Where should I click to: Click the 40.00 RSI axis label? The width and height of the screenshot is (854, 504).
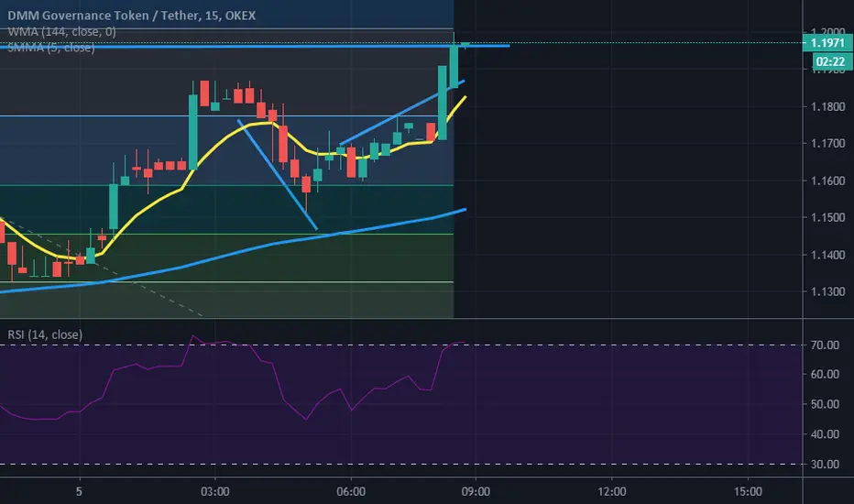(825, 434)
